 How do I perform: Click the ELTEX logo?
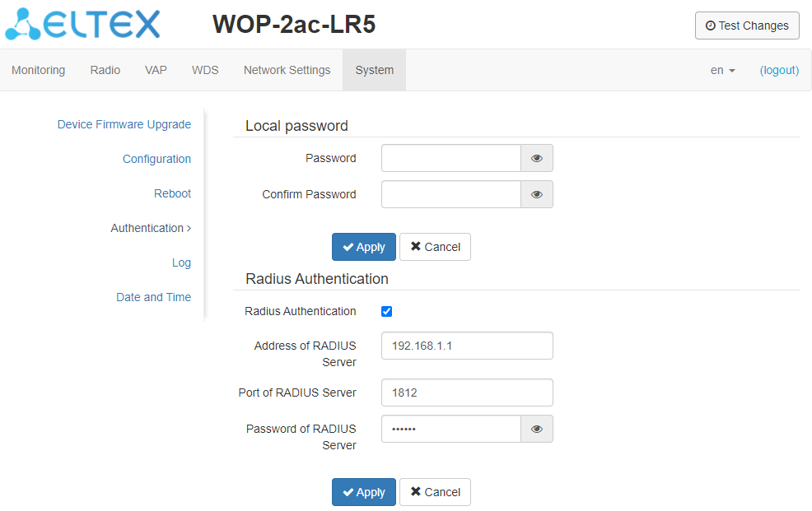coord(82,25)
